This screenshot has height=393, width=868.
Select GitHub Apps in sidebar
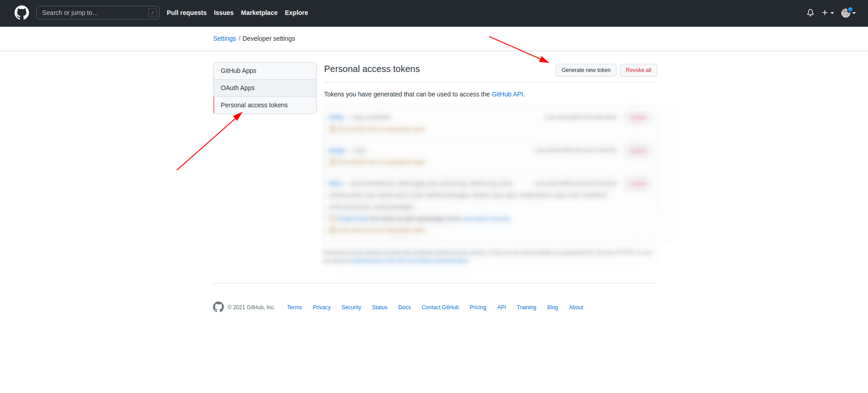(238, 71)
